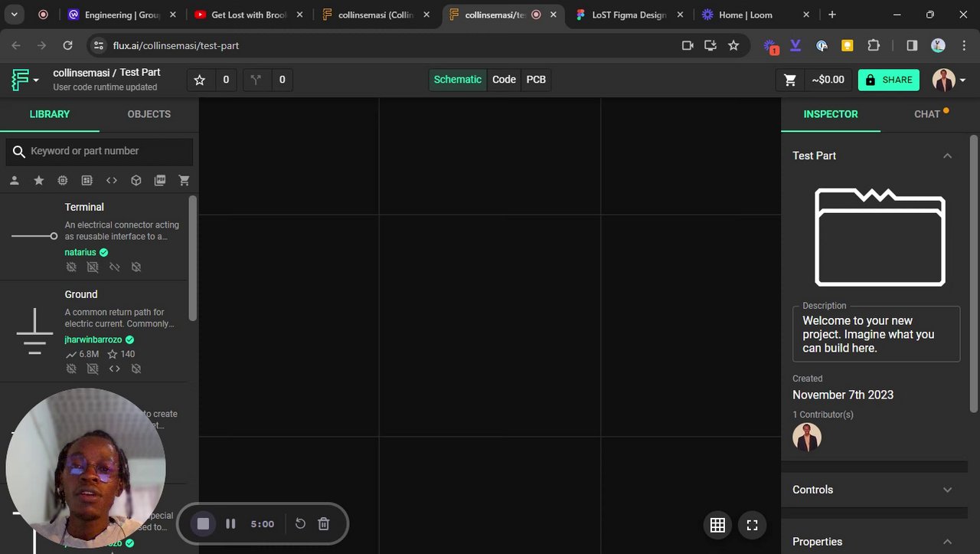Star the Test Part project
980x554 pixels.
point(200,80)
